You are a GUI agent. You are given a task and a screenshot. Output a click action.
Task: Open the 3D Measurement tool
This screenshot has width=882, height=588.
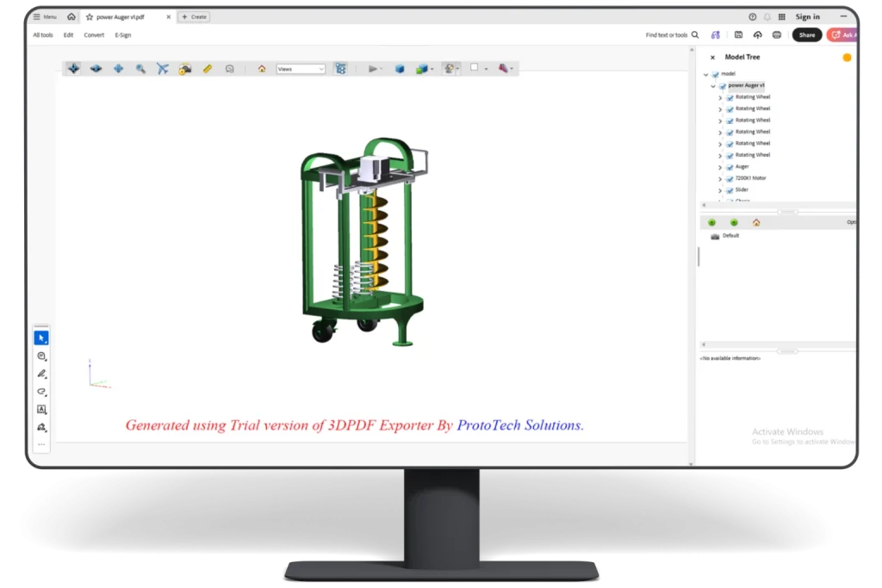click(x=206, y=68)
